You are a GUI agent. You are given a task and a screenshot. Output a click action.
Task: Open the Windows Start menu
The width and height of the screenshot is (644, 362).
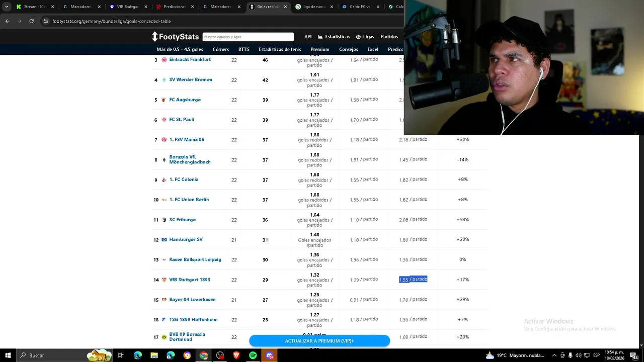pyautogui.click(x=8, y=355)
